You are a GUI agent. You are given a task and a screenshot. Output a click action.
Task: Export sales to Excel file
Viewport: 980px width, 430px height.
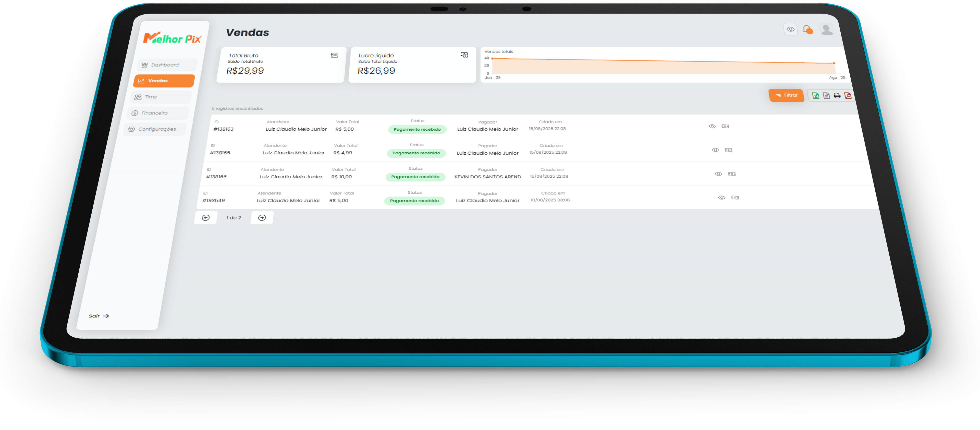815,95
